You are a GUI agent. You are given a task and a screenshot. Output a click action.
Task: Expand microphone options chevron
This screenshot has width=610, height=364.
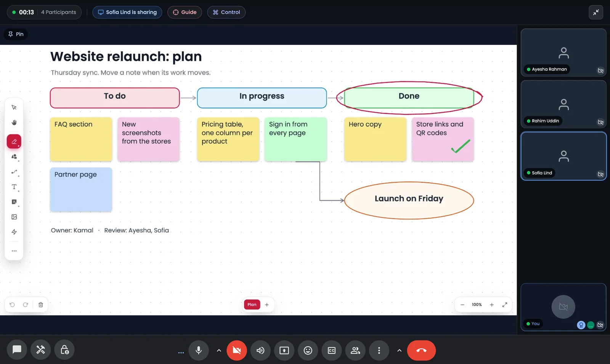219,350
